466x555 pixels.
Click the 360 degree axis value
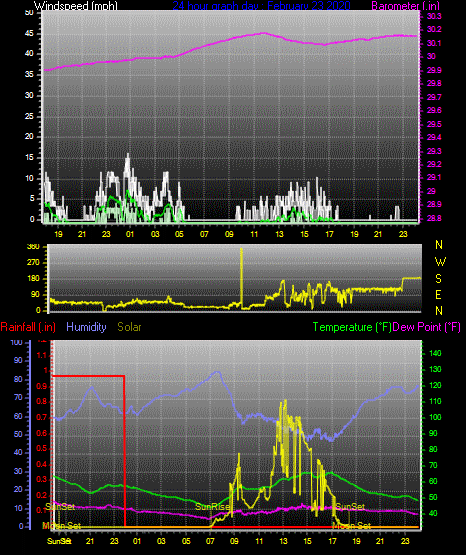[x=34, y=247]
